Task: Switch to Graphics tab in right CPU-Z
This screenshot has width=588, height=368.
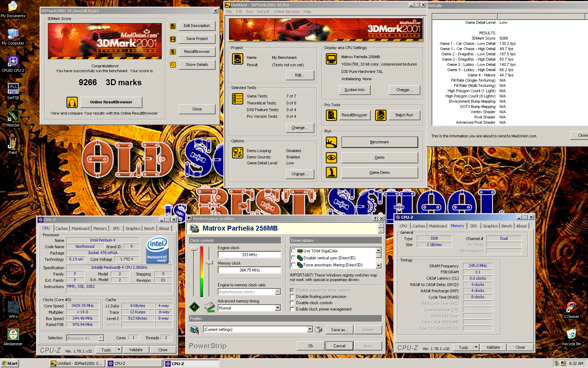Action: tap(490, 226)
